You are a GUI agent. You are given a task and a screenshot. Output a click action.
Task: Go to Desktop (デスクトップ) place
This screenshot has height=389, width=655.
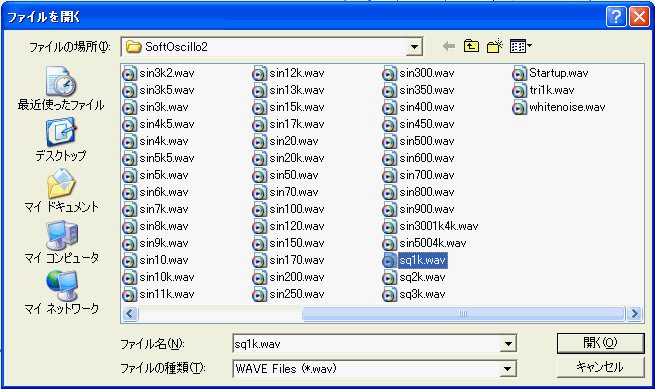click(x=61, y=140)
